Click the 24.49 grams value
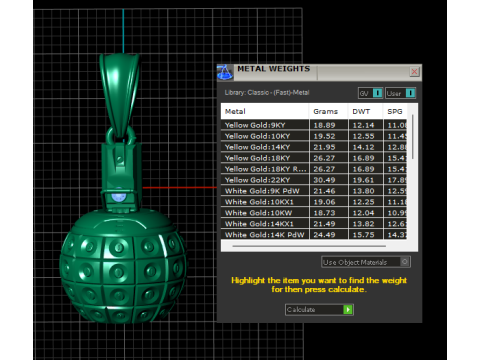 324,235
